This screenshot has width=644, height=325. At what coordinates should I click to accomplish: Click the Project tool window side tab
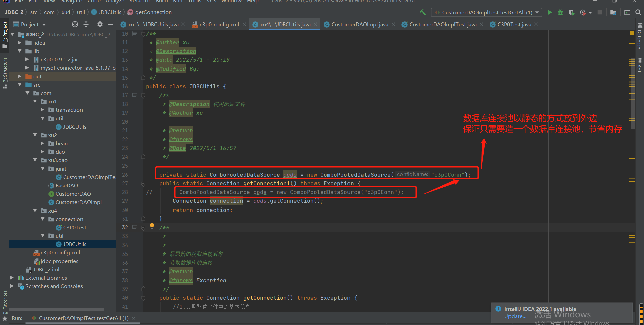(5, 35)
